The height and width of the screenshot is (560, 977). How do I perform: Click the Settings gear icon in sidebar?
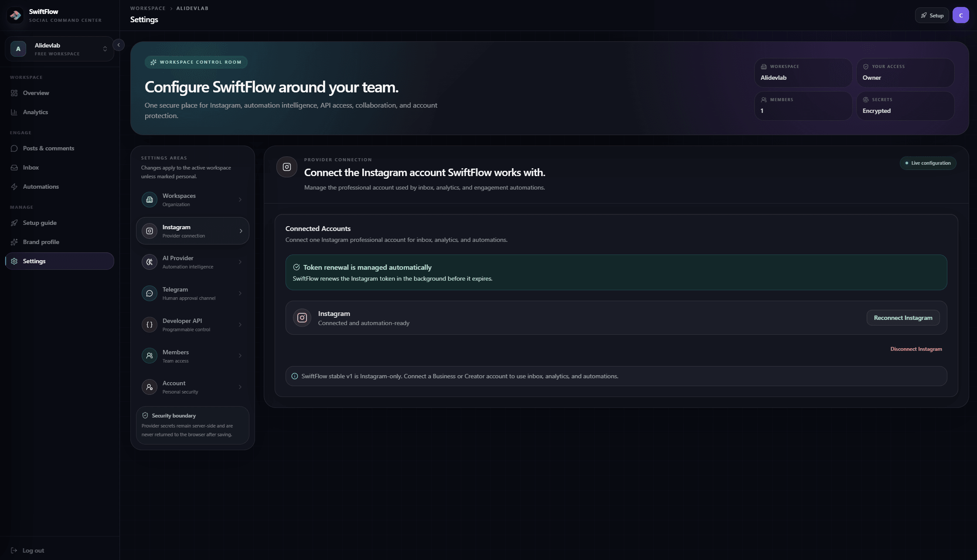(x=14, y=261)
